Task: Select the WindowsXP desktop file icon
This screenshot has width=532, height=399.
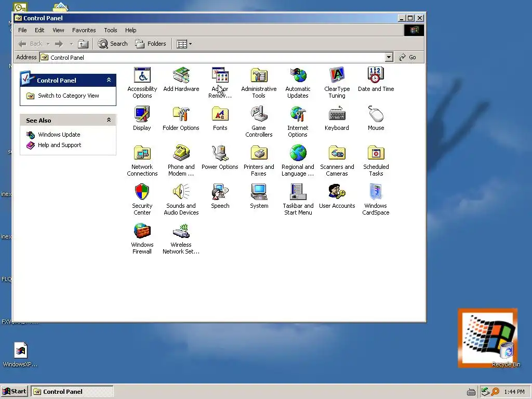Action: (20, 354)
